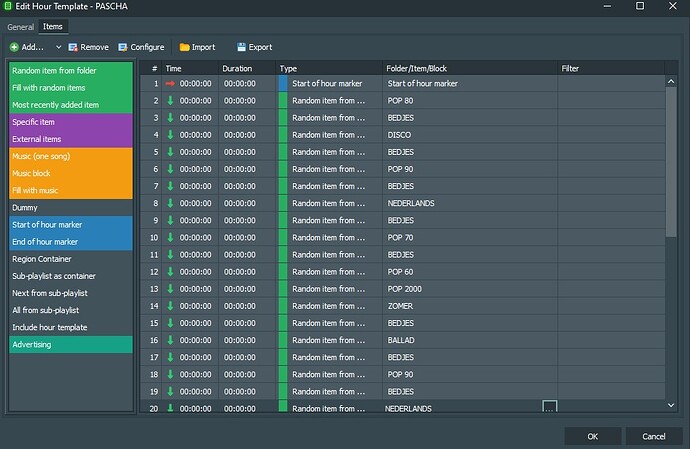Image resolution: width=690 pixels, height=449 pixels.
Task: Switch to the General tab
Action: [20, 27]
